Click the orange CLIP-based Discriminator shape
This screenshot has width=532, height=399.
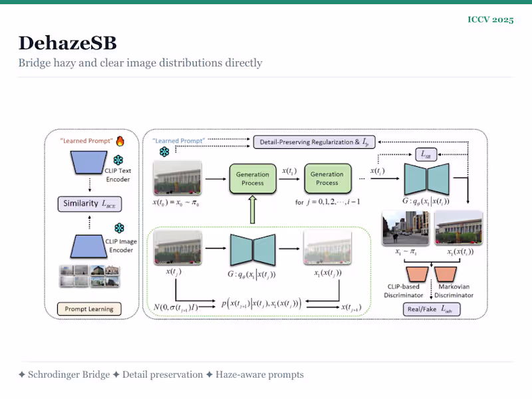pos(418,274)
